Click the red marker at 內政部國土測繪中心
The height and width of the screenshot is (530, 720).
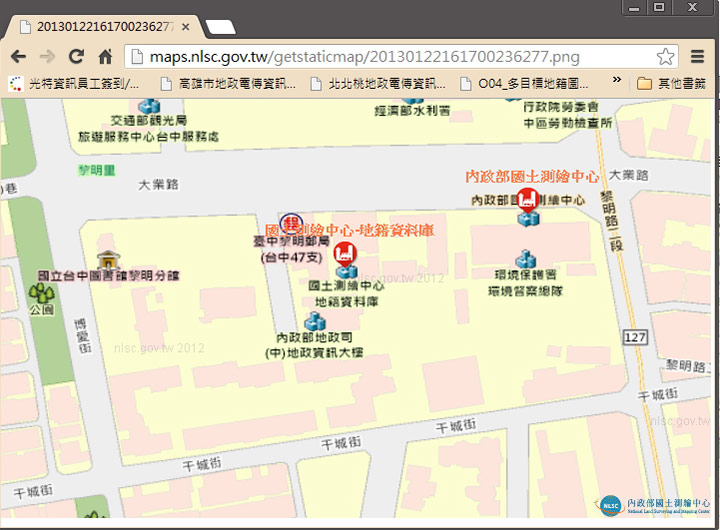(528, 200)
